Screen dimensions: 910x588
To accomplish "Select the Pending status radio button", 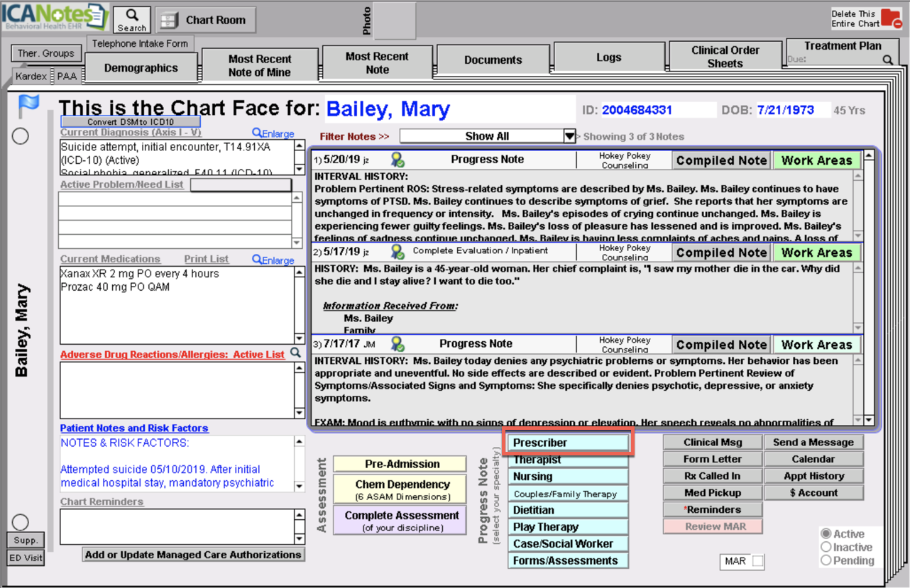I will [825, 560].
